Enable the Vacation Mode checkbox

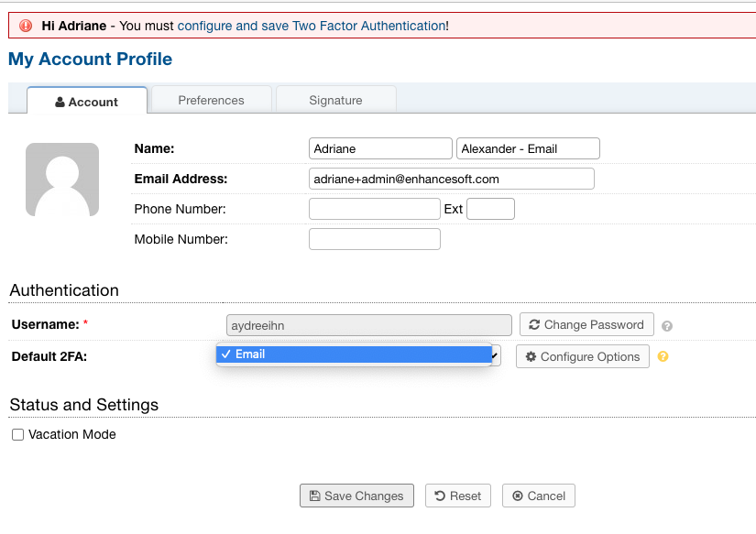(x=17, y=435)
